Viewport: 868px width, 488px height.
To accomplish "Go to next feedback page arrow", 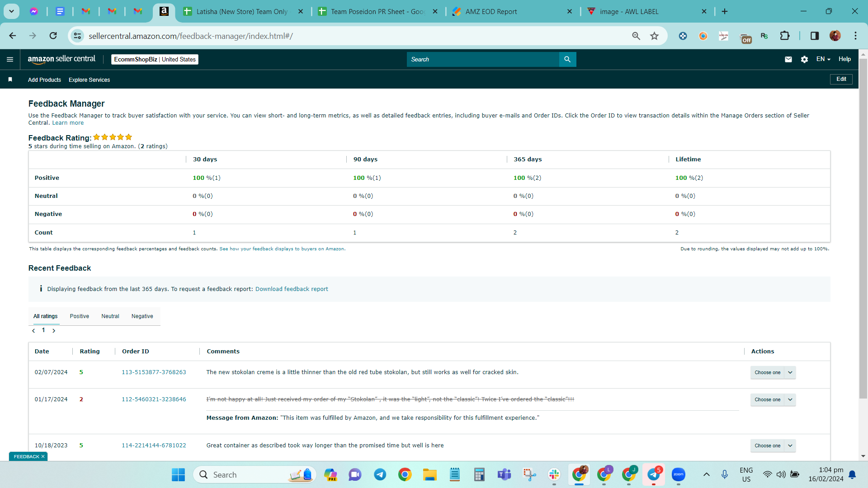I will click(x=54, y=331).
